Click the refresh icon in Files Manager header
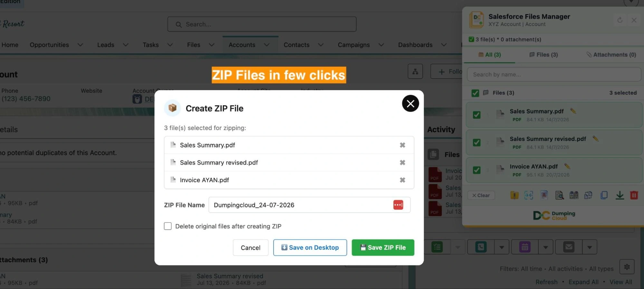644x289 pixels. pos(620,20)
